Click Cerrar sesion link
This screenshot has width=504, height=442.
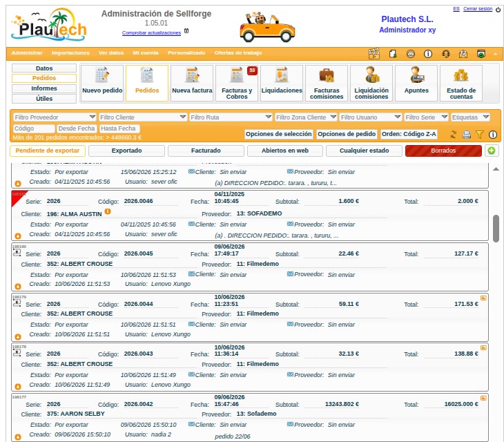(478, 9)
